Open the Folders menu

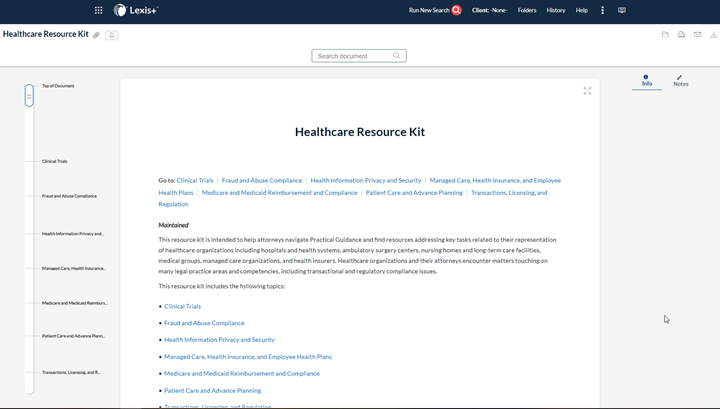click(x=527, y=10)
